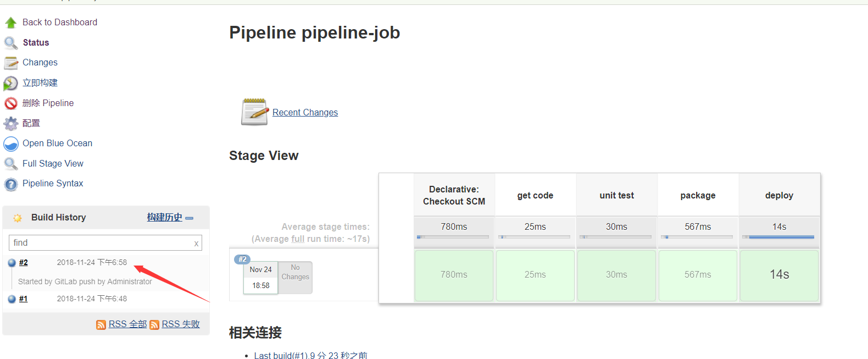Click the RSS 失败 feed icon
Screen dimensions: 868x359
(x=154, y=324)
